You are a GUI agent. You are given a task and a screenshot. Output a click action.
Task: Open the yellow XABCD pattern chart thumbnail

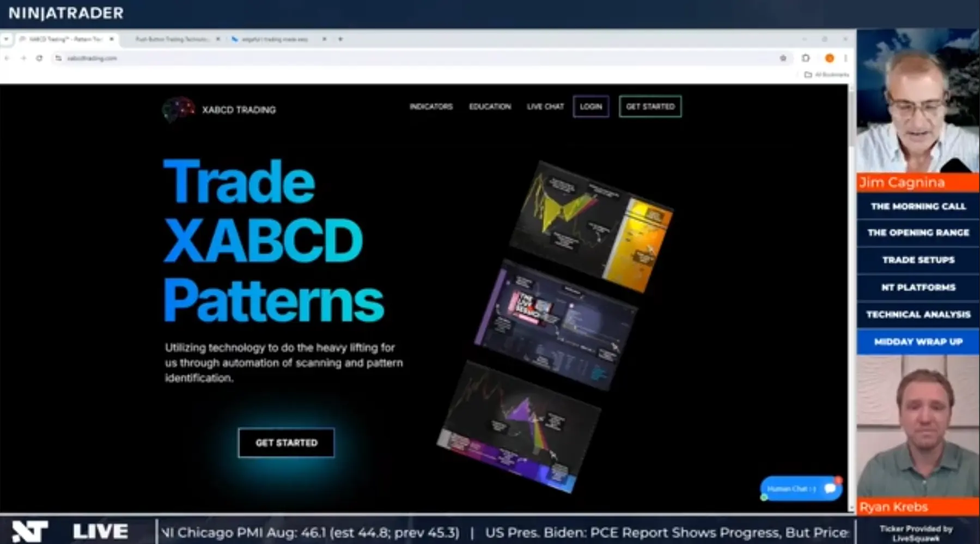pyautogui.click(x=591, y=226)
